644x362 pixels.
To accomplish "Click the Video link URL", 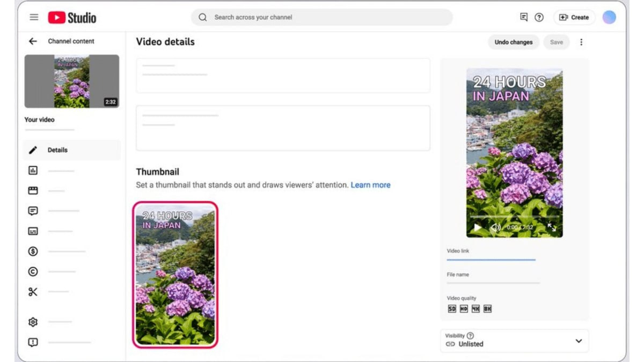I will coord(491,260).
